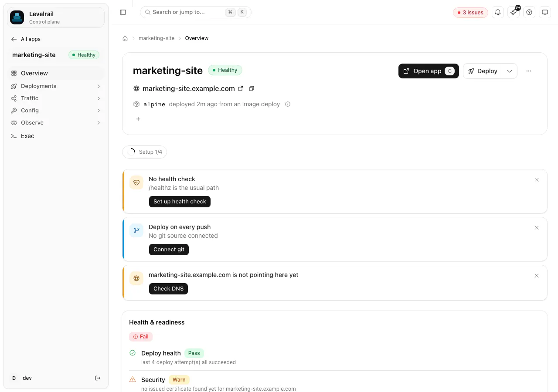Viewport: 558px width, 392px height.
Task: Expand the Deploy button dropdown arrow
Action: click(x=510, y=71)
